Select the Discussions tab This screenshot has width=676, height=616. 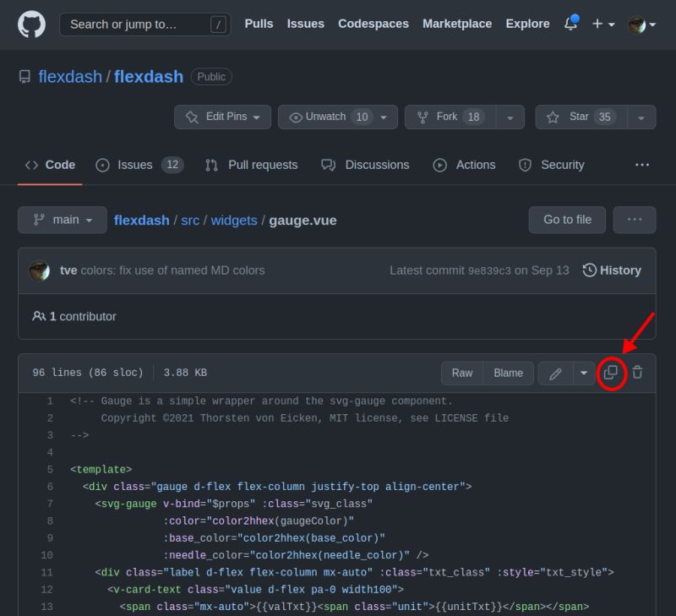coord(365,165)
